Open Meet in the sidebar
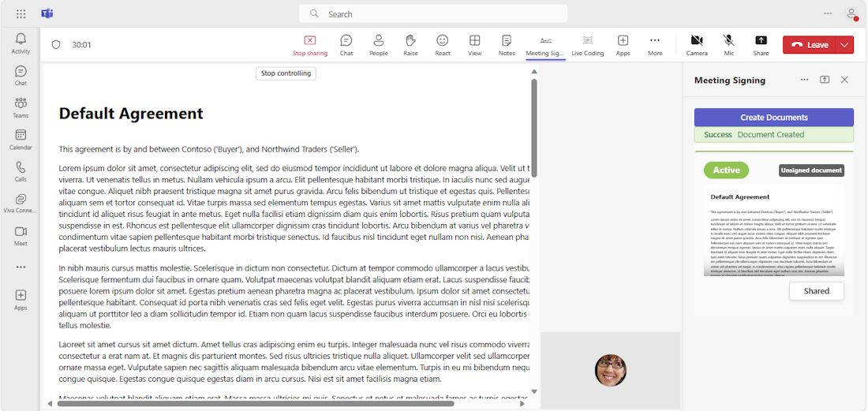The height and width of the screenshot is (411, 868). click(21, 235)
